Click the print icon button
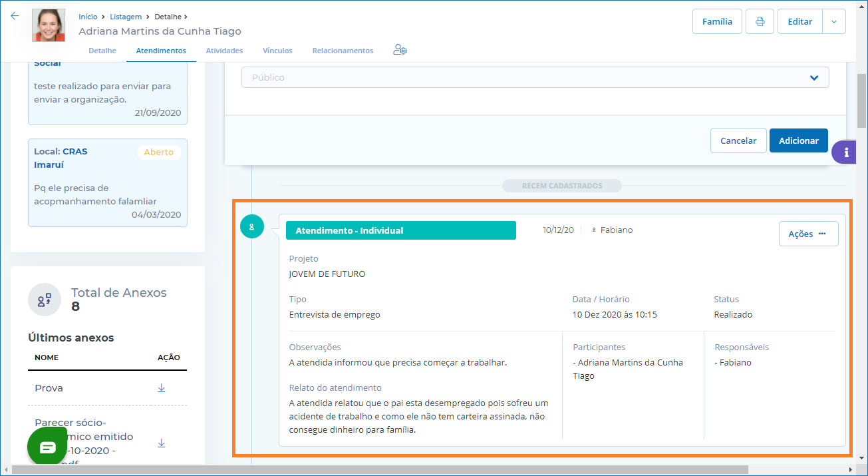The height and width of the screenshot is (476, 868). [x=760, y=21]
